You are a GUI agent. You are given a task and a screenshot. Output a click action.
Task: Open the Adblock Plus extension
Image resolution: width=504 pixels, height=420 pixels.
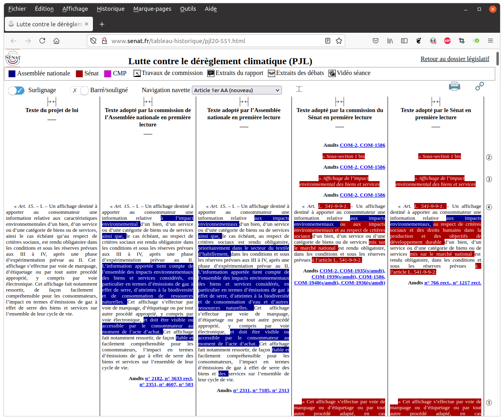tap(447, 41)
